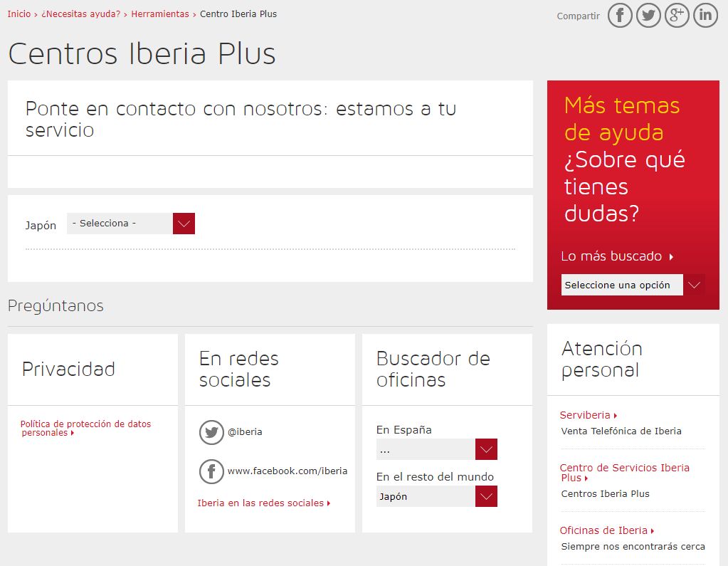Open @iberia Twitter link
728x566 pixels.
tap(245, 432)
